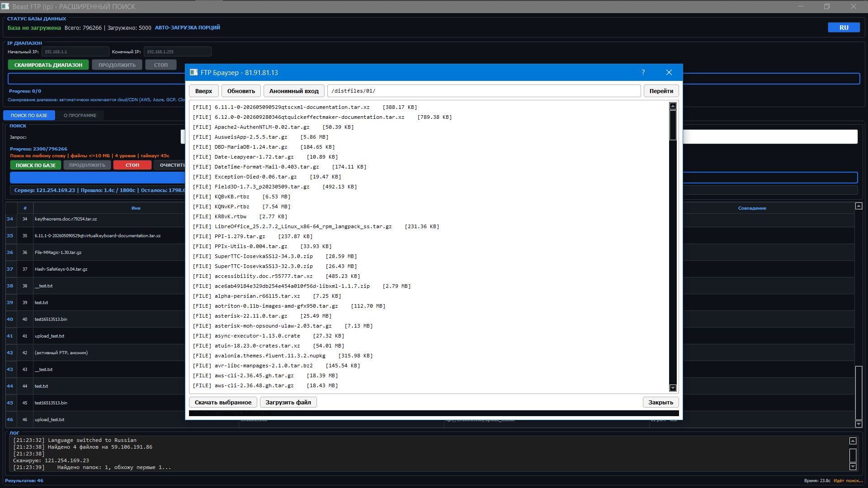Click the Beast FTP app icon in title bar

[x=5, y=6]
